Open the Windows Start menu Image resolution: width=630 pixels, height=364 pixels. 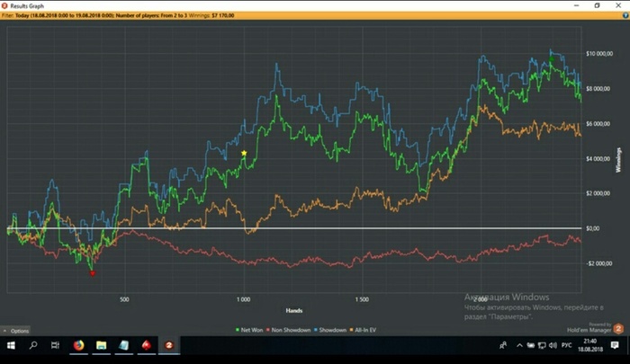click(x=11, y=345)
